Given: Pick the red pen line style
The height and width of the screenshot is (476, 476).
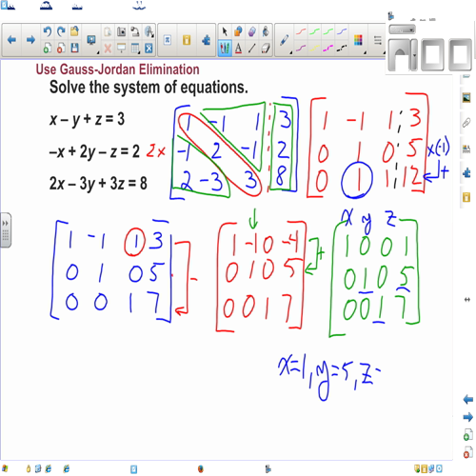Looking at the screenshot, I should click(301, 31).
